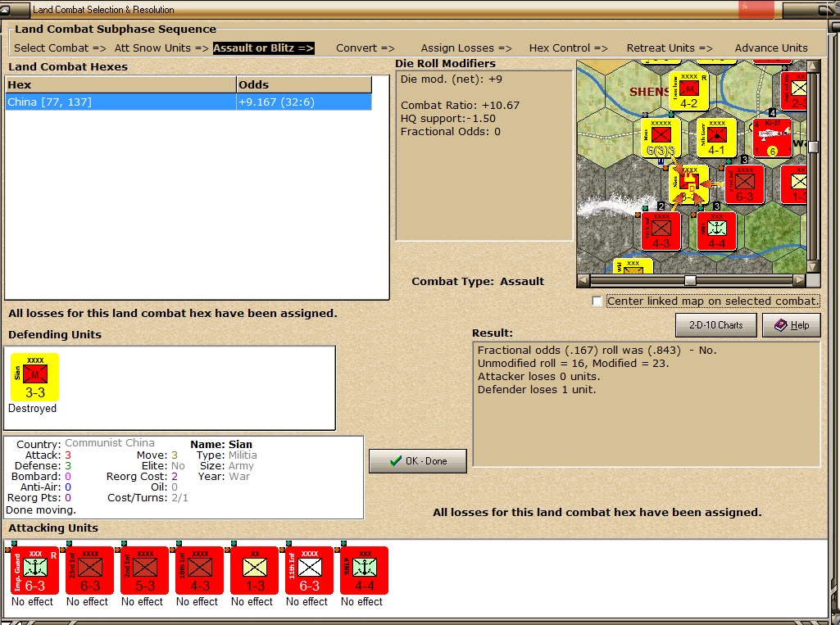Click the Select Combat subphase label
The height and width of the screenshot is (625, 840).
click(60, 48)
